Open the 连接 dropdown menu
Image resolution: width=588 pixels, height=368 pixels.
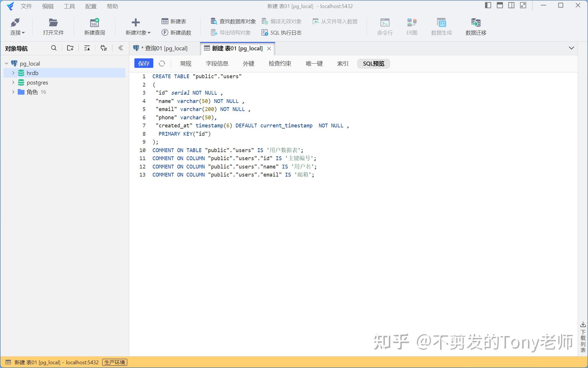point(17,26)
